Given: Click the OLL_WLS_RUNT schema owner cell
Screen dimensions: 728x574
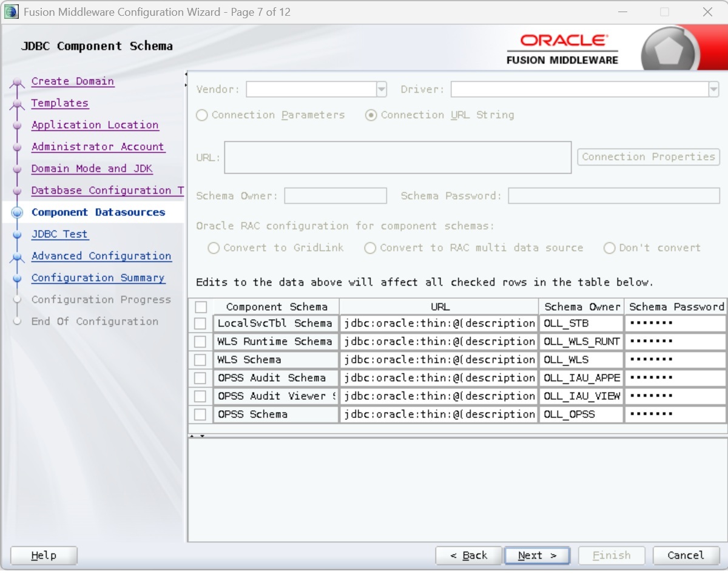Looking at the screenshot, I should click(x=582, y=342).
